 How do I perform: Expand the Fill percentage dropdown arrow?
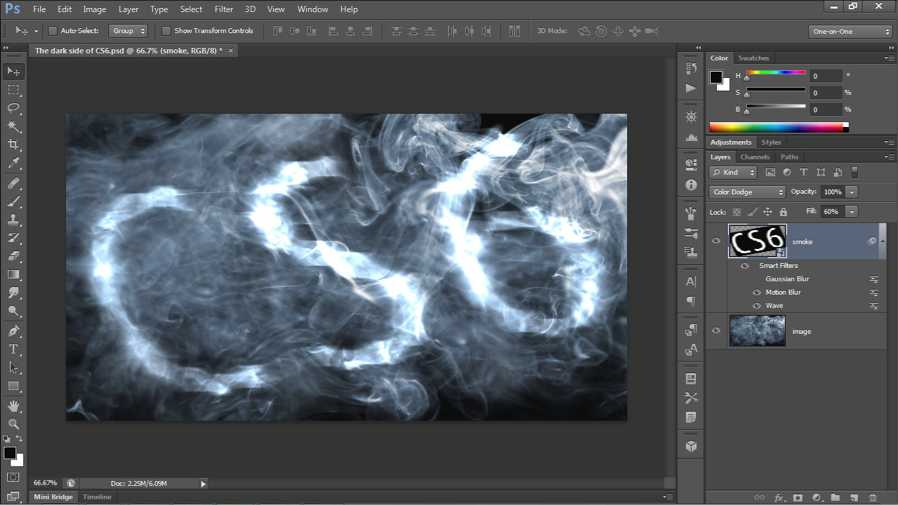(x=852, y=211)
